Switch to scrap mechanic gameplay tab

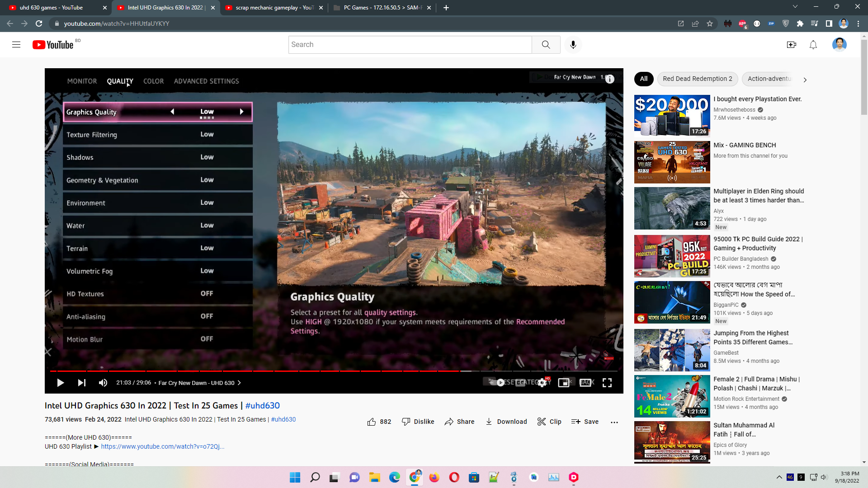coord(274,8)
